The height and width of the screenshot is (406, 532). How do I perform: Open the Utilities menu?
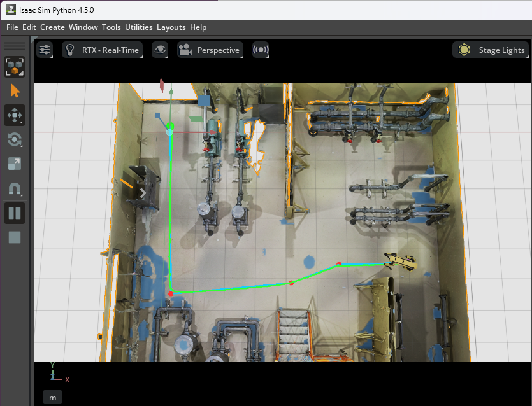[x=139, y=27]
